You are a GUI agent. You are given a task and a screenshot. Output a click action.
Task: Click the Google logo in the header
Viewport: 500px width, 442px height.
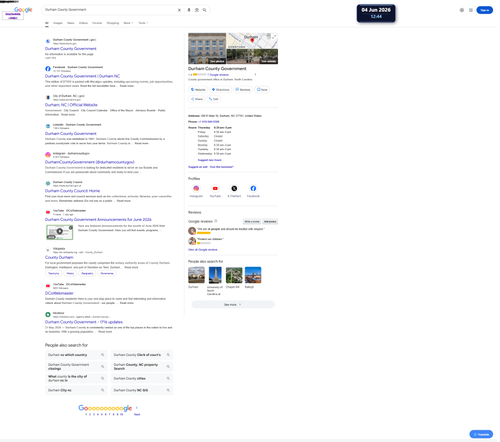23,10
